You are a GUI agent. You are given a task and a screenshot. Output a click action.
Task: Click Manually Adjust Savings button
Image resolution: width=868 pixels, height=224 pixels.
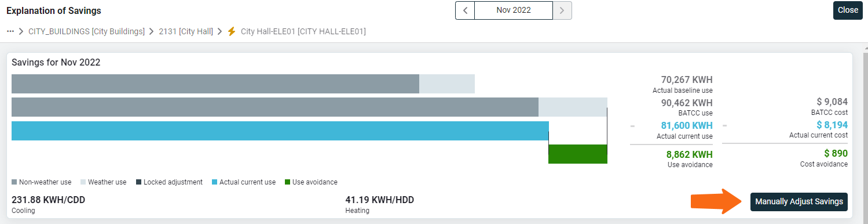pos(799,202)
